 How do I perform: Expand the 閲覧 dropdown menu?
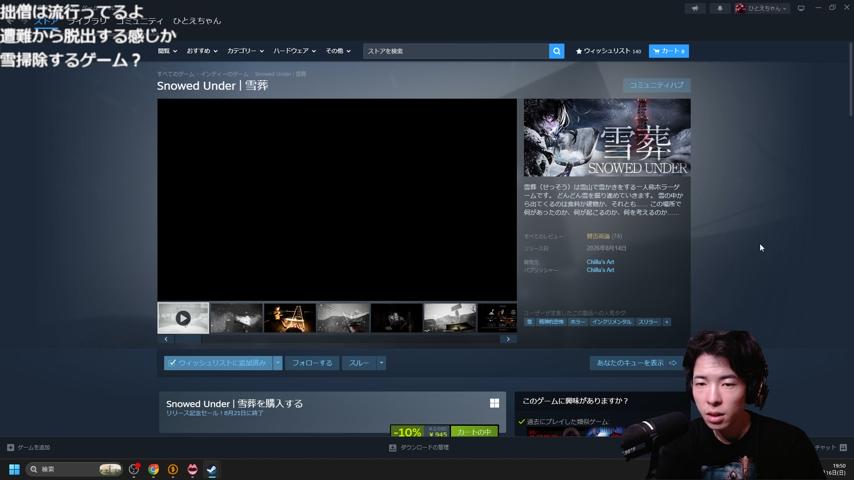click(x=167, y=51)
